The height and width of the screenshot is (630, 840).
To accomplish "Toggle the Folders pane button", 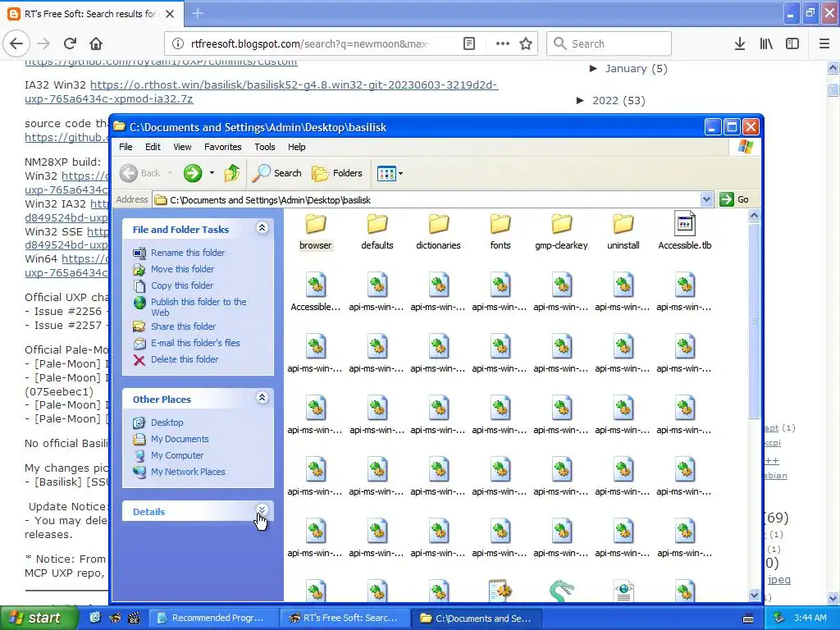I will click(x=337, y=173).
